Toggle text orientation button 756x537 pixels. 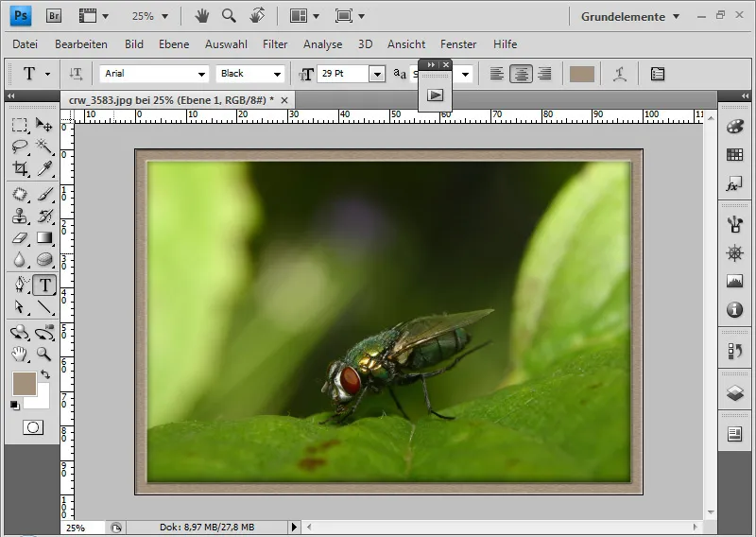76,74
